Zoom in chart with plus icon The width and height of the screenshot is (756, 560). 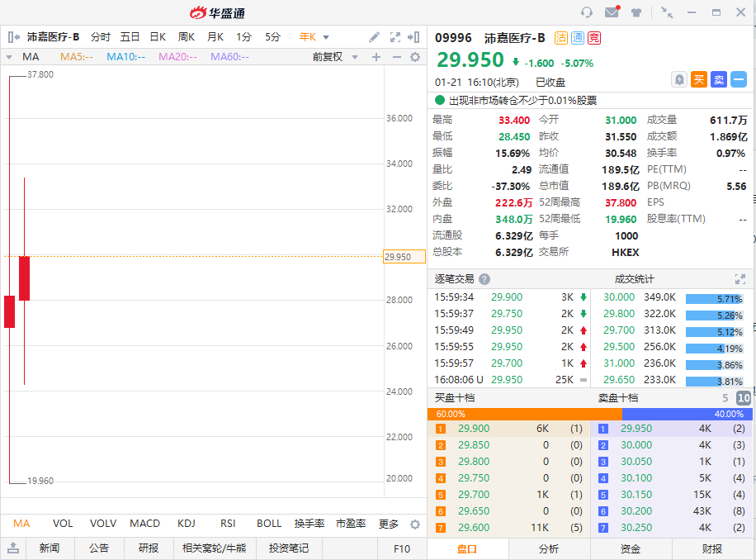pos(376,57)
